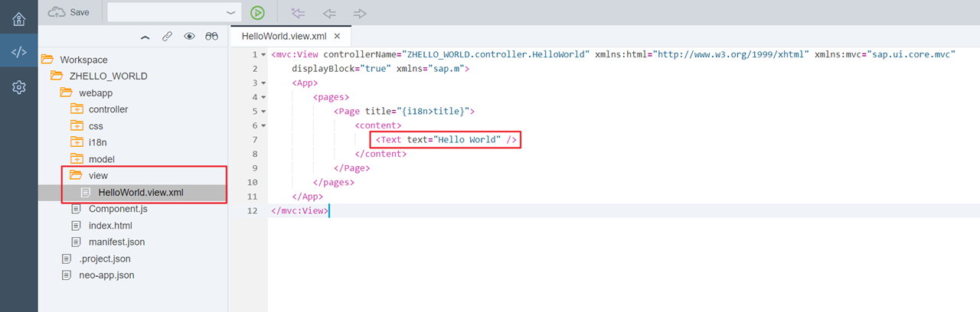Click the closing </App> tag on line 11
980x312 pixels.
click(308, 196)
